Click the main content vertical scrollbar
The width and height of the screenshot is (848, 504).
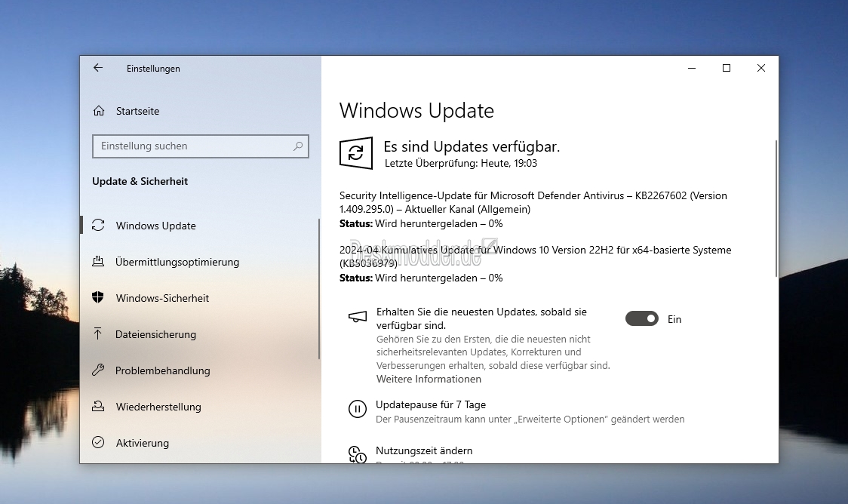776,209
